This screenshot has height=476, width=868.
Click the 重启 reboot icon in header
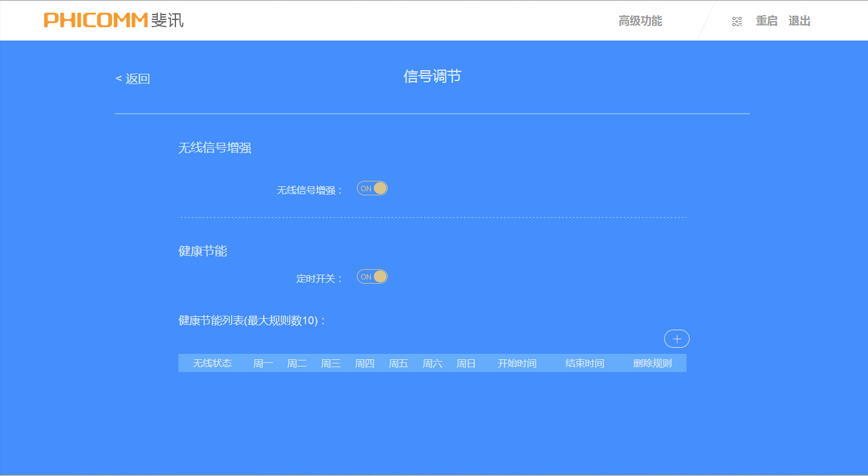tap(766, 21)
